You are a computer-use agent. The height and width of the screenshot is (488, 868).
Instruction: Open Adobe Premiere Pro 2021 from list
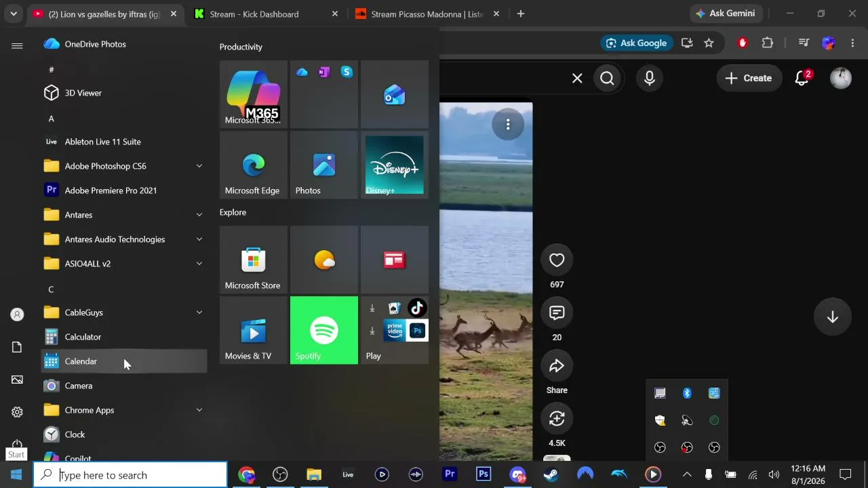pos(124,190)
